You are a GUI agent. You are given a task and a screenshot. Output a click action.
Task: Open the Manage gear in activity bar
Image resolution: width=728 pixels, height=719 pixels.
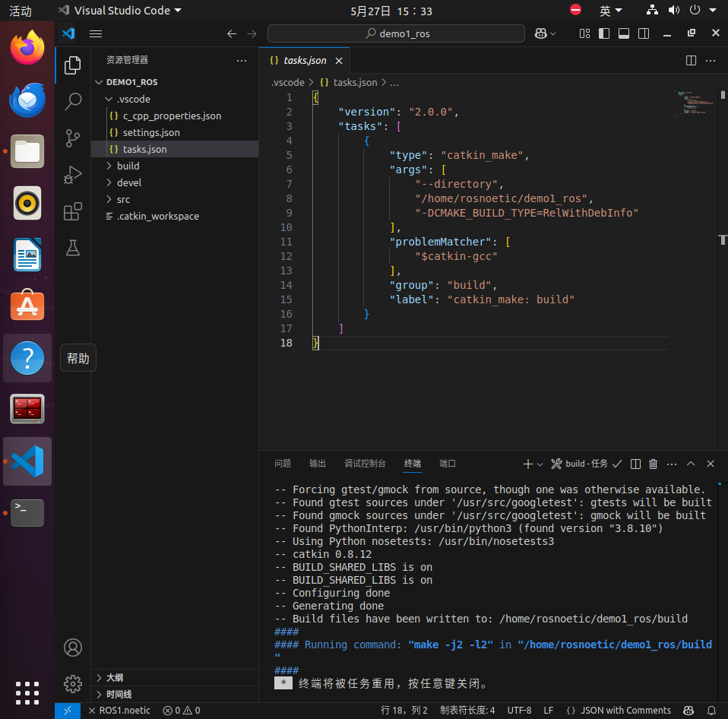click(72, 684)
